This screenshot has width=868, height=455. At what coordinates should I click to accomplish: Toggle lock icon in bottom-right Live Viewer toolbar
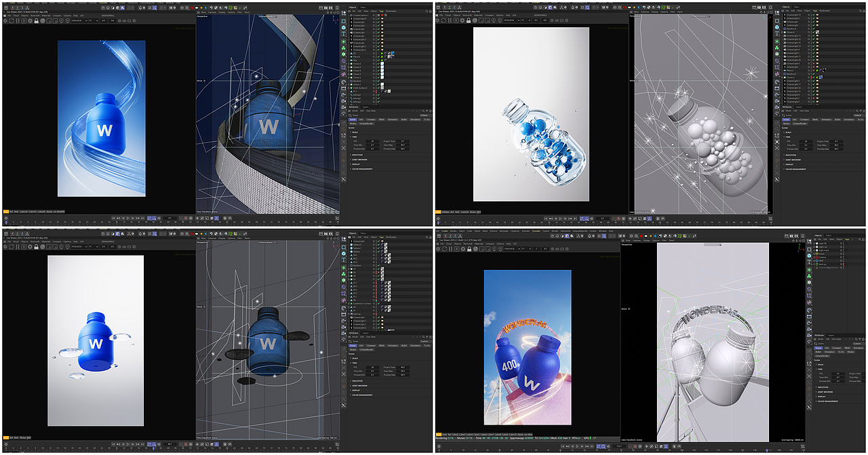click(x=469, y=249)
